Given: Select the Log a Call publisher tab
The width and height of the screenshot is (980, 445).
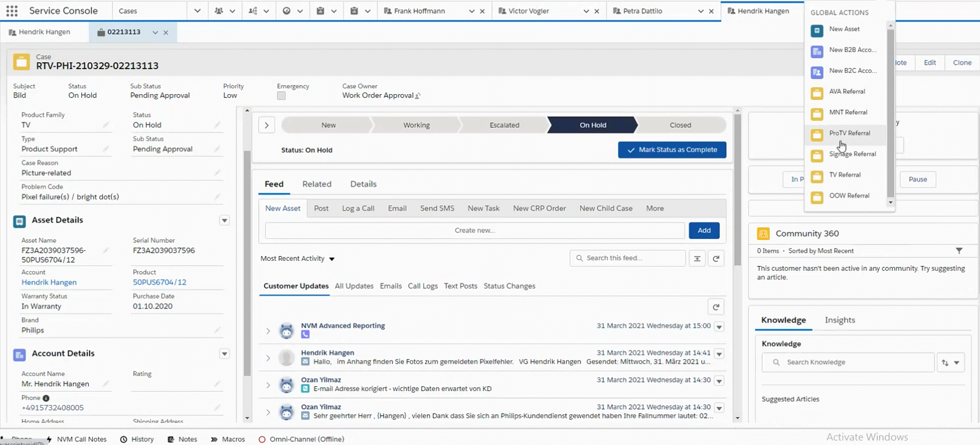Looking at the screenshot, I should (x=358, y=208).
